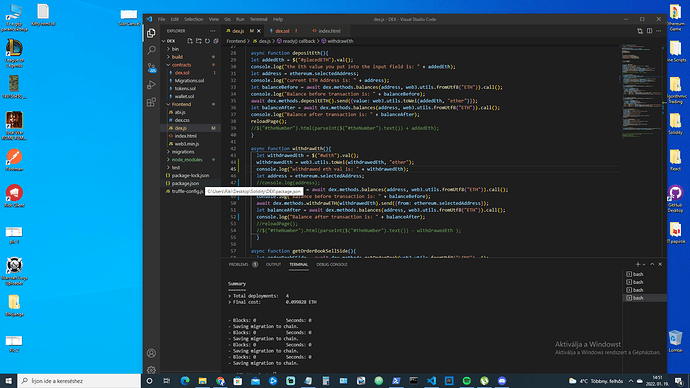690x388 pixels.
Task: Click the File Explorer icon on the taskbar
Action: (x=202, y=381)
